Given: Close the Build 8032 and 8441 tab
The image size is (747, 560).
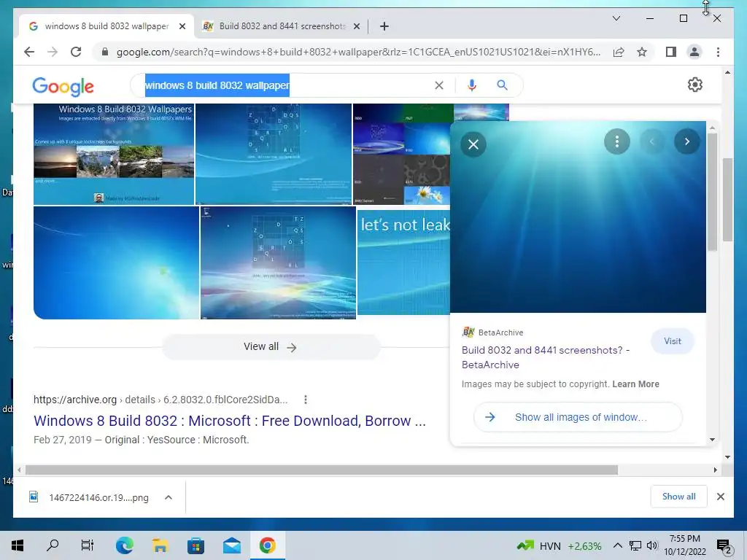Looking at the screenshot, I should [x=356, y=27].
